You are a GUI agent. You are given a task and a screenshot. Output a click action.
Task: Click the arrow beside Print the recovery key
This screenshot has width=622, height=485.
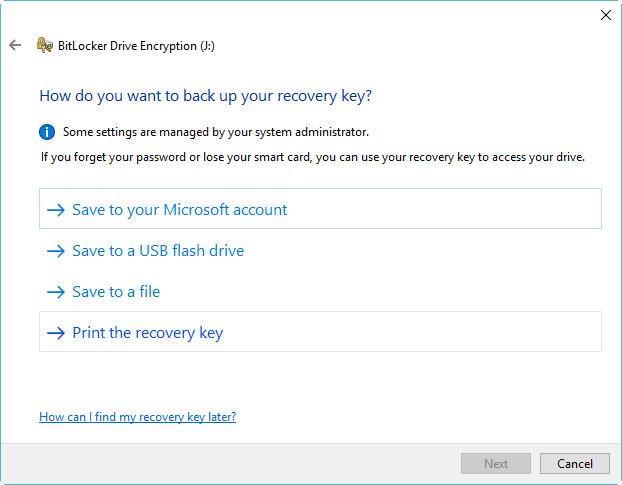[55, 333]
